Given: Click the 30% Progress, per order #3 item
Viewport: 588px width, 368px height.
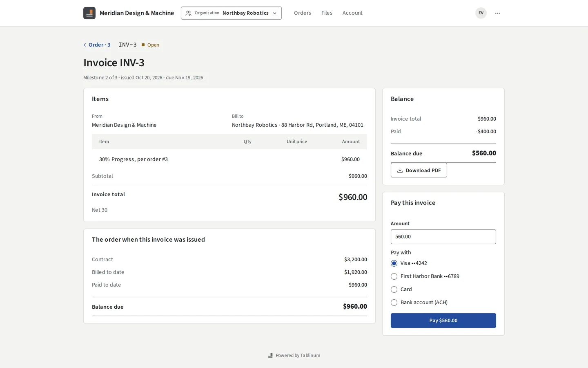Looking at the screenshot, I should [134, 159].
